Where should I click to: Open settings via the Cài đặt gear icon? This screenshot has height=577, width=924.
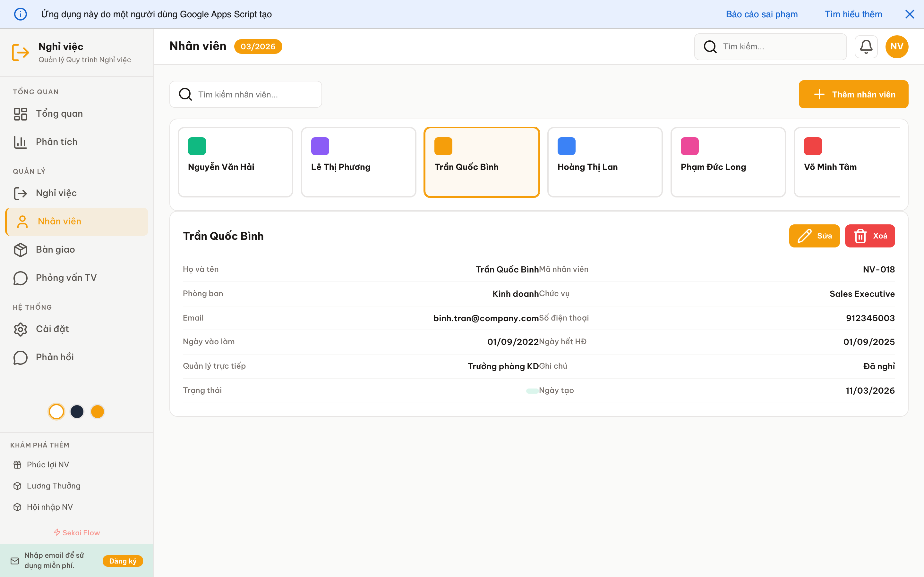tap(21, 329)
